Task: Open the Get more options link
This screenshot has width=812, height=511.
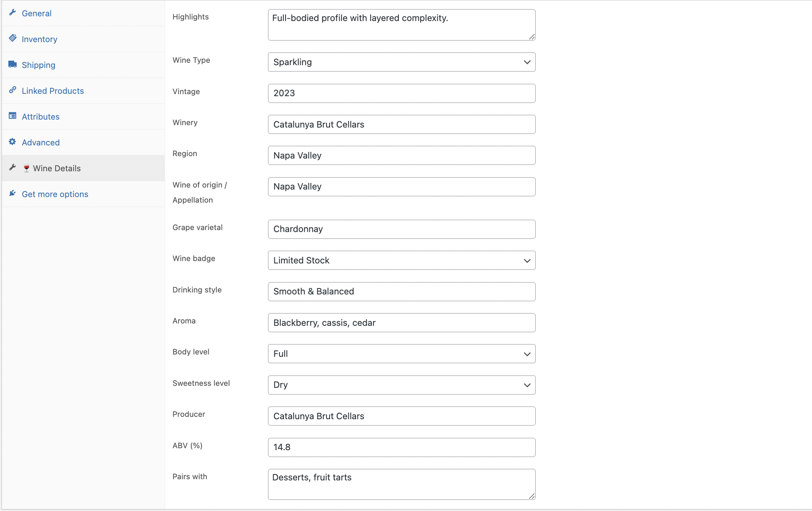Action: click(55, 194)
